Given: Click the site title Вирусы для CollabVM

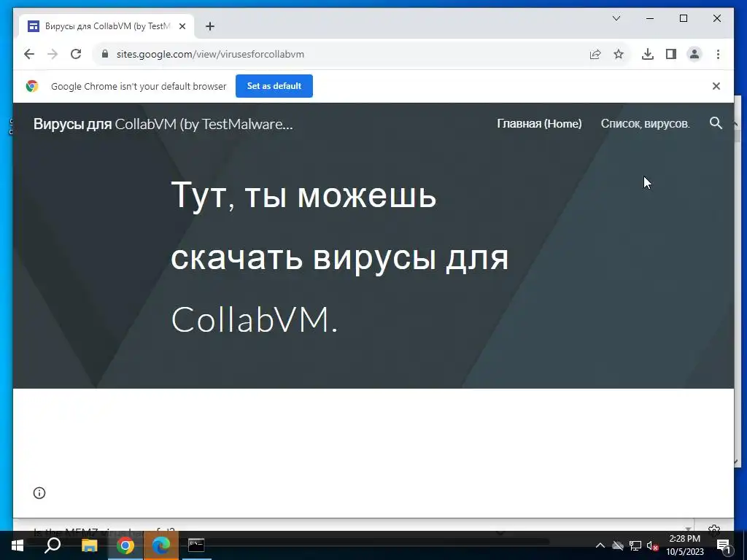Looking at the screenshot, I should (x=163, y=124).
